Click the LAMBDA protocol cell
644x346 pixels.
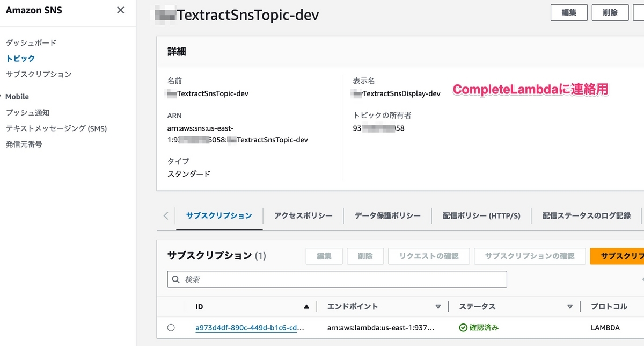[x=605, y=328]
